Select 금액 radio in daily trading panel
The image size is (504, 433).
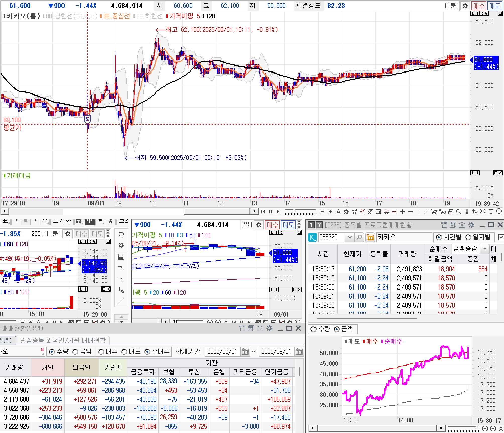point(75,352)
